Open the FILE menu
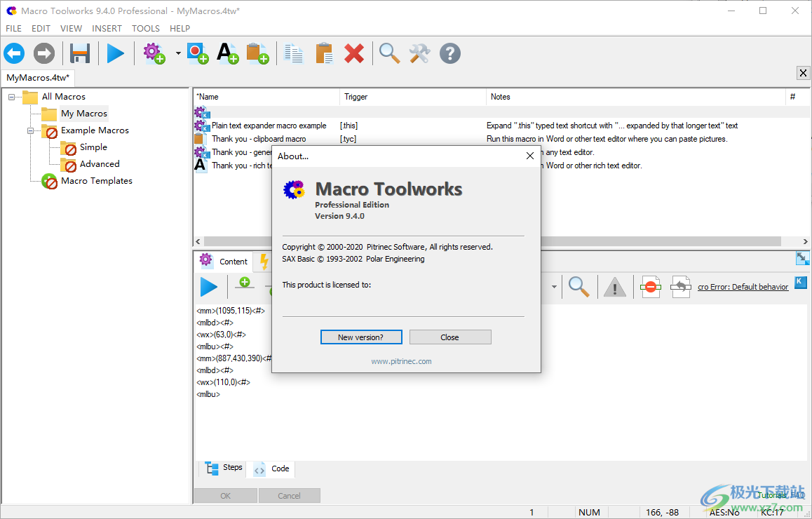This screenshot has width=812, height=519. [13, 29]
